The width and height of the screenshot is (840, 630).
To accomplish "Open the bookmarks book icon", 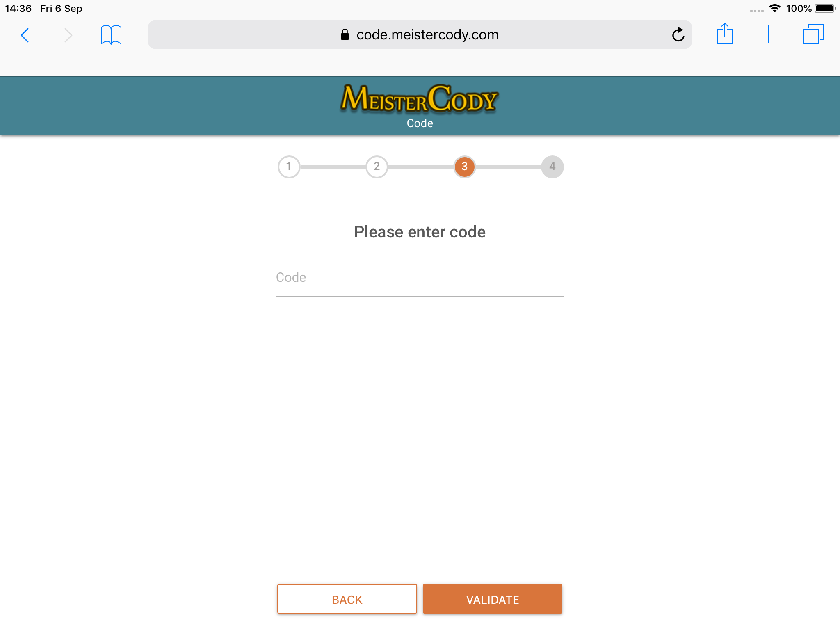I will tap(111, 35).
